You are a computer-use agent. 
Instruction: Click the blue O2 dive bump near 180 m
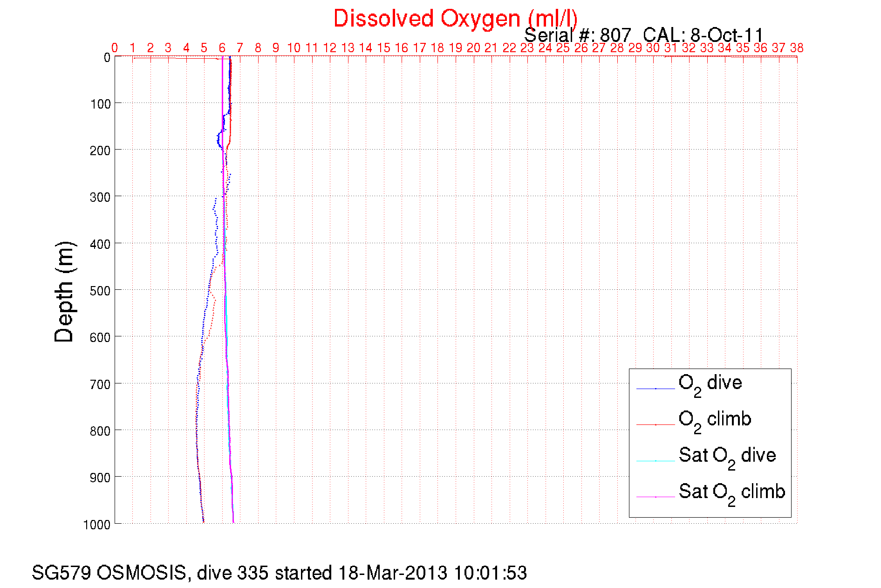(219, 139)
